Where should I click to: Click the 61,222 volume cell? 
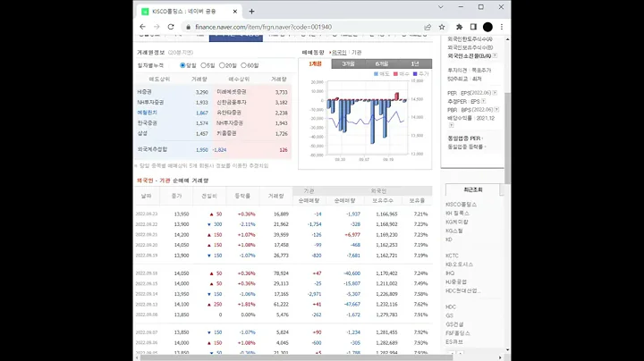tap(281, 305)
